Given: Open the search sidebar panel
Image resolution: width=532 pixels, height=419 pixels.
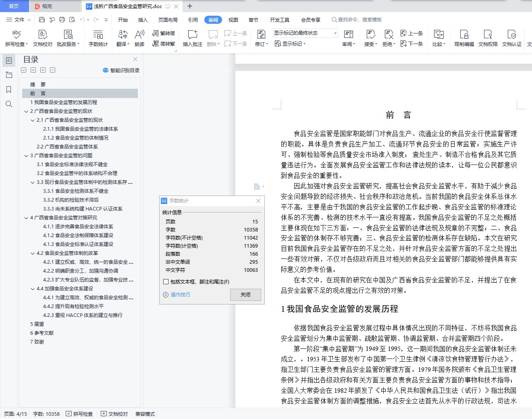Looking at the screenshot, I should 9,104.
